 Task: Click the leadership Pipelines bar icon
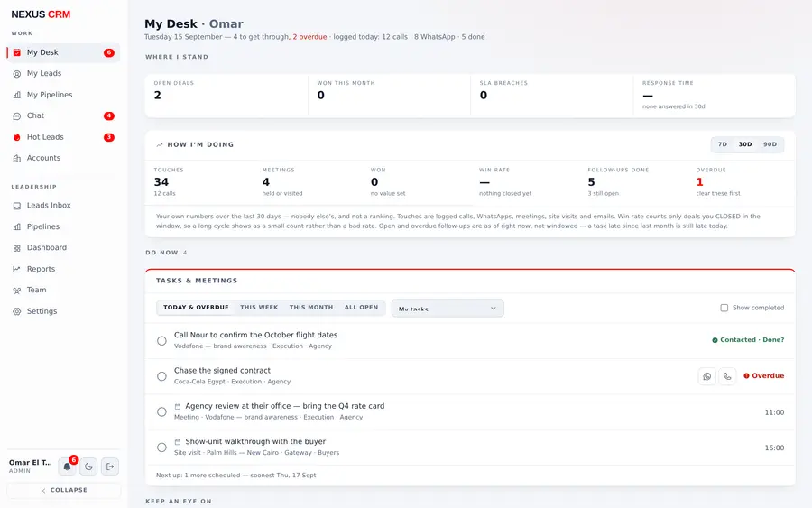coord(17,226)
